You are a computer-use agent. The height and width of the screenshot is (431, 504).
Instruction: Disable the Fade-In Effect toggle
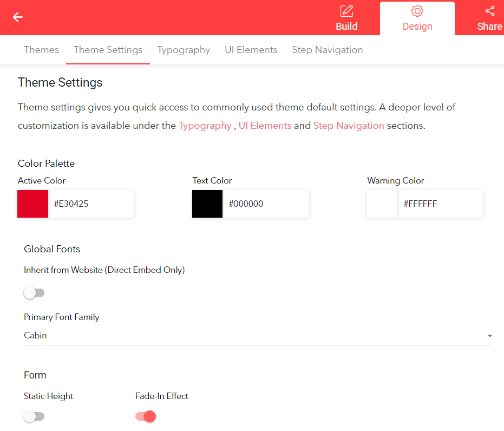[146, 416]
